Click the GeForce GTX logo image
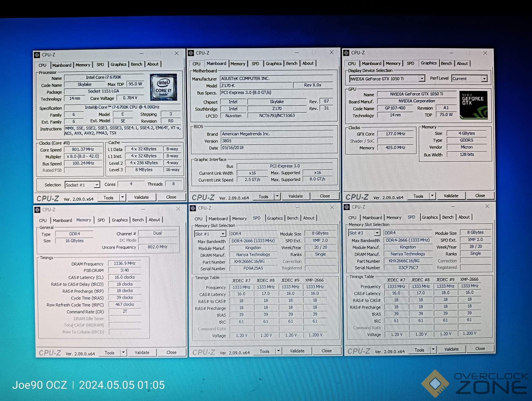 (473, 105)
